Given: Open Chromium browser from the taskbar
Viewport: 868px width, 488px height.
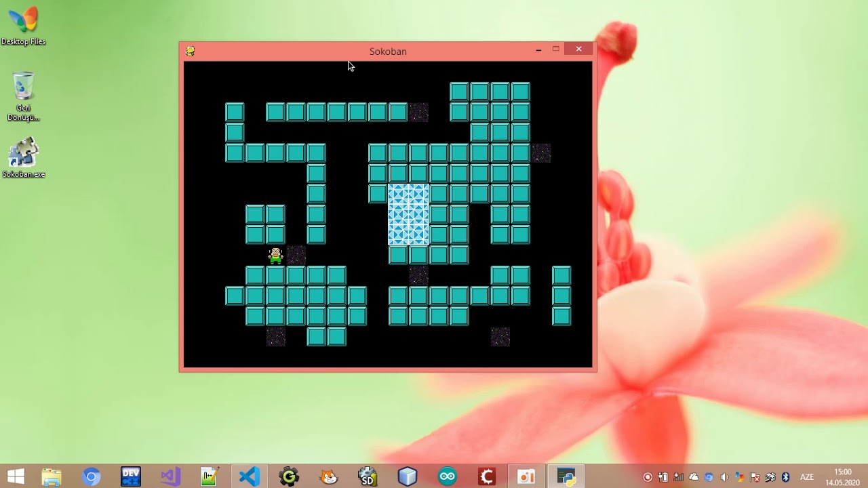Looking at the screenshot, I should 91,476.
